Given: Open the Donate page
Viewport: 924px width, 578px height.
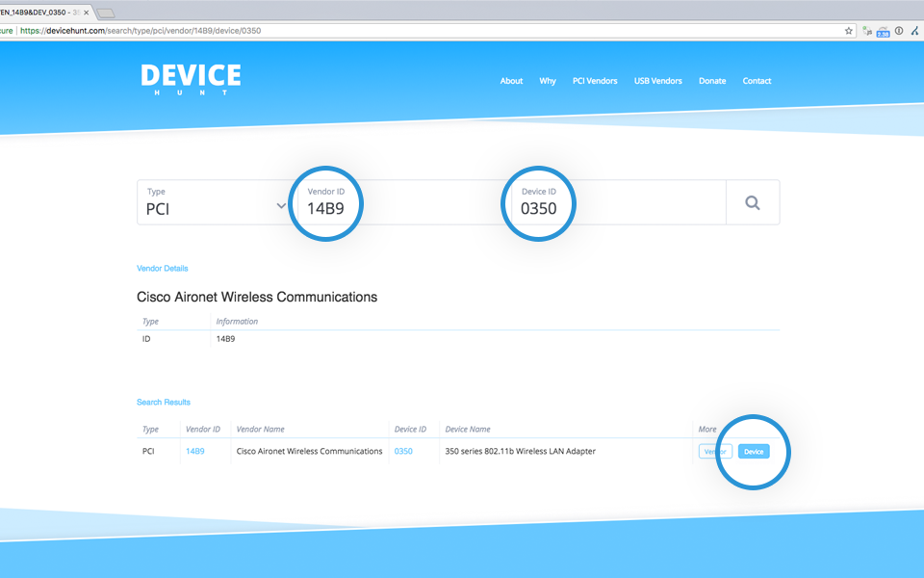Looking at the screenshot, I should coord(712,81).
